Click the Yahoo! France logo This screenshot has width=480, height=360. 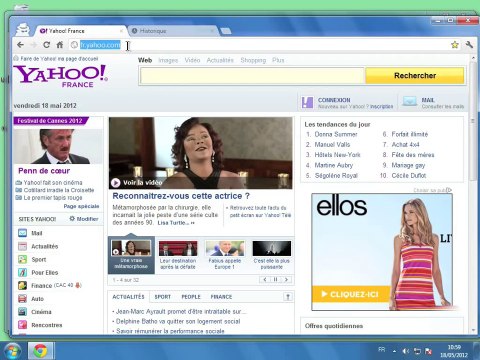pos(60,76)
